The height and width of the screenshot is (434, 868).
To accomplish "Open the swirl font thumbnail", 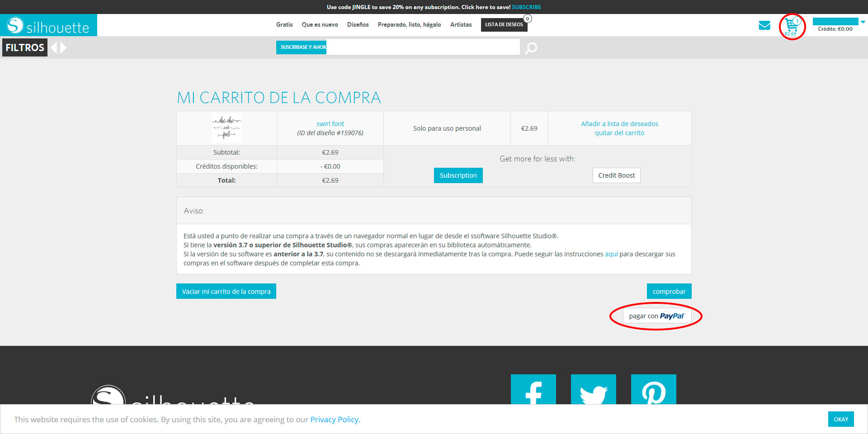I will coord(226,128).
